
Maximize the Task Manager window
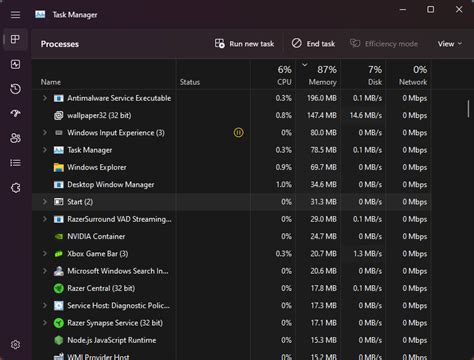click(431, 10)
